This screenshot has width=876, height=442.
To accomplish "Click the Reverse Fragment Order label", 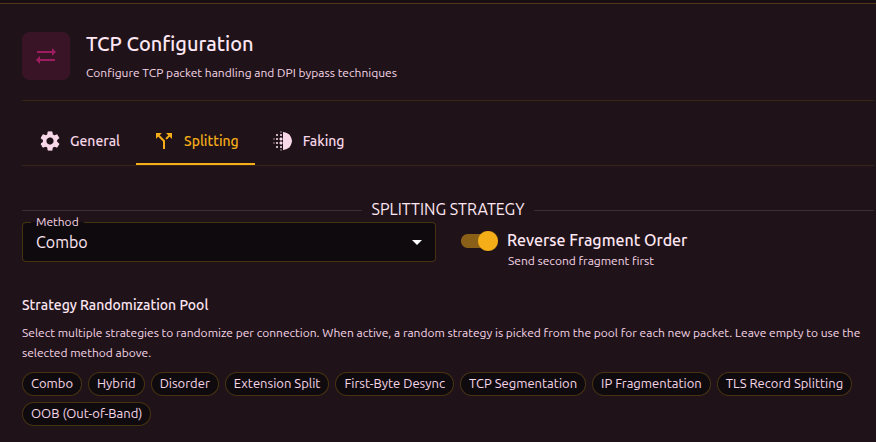I will pyautogui.click(x=597, y=240).
